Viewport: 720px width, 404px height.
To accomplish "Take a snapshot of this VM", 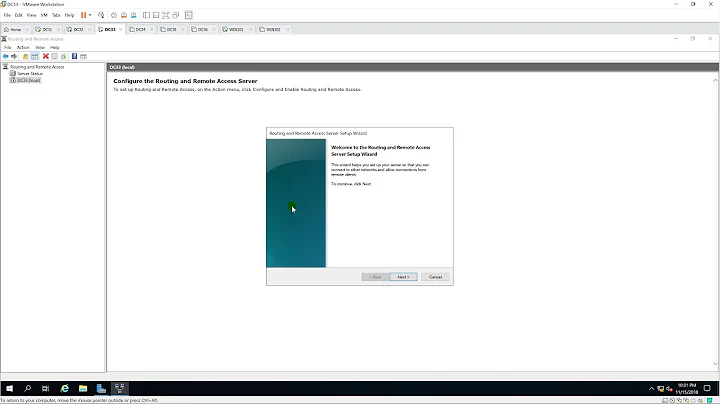I will coord(114,15).
